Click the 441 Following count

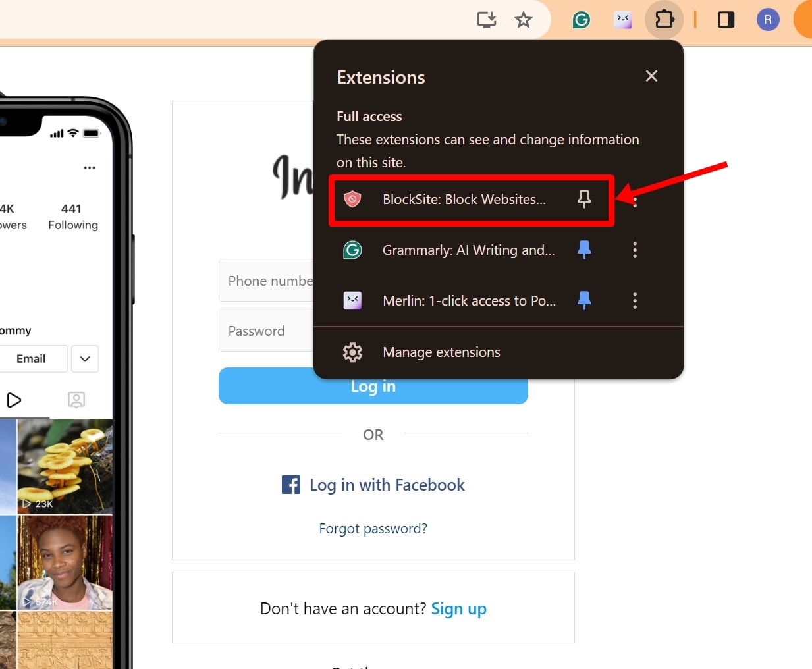coord(72,217)
